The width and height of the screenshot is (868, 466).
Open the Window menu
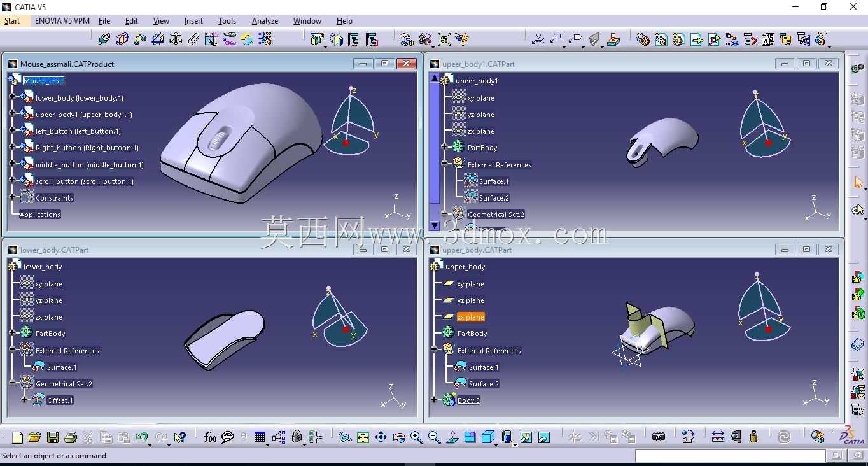[x=307, y=21]
